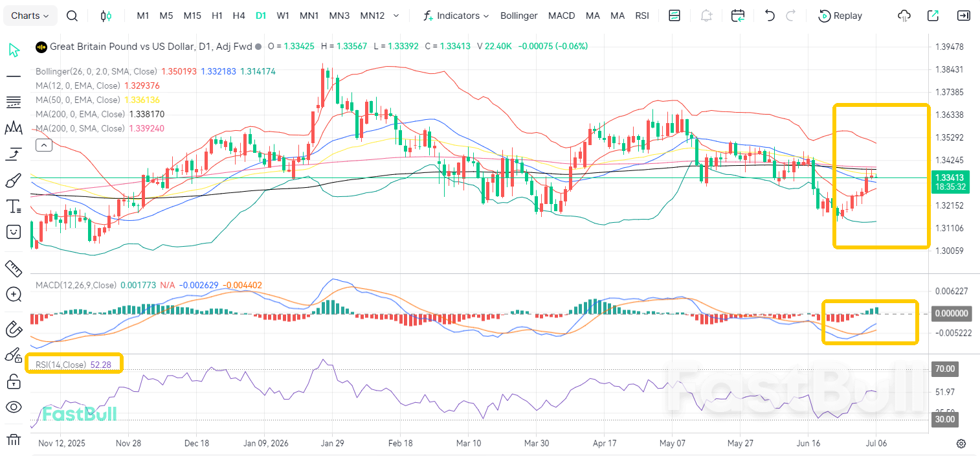Click the MA(12, 0, EMA, Close) legend
980x456 pixels.
click(78, 85)
